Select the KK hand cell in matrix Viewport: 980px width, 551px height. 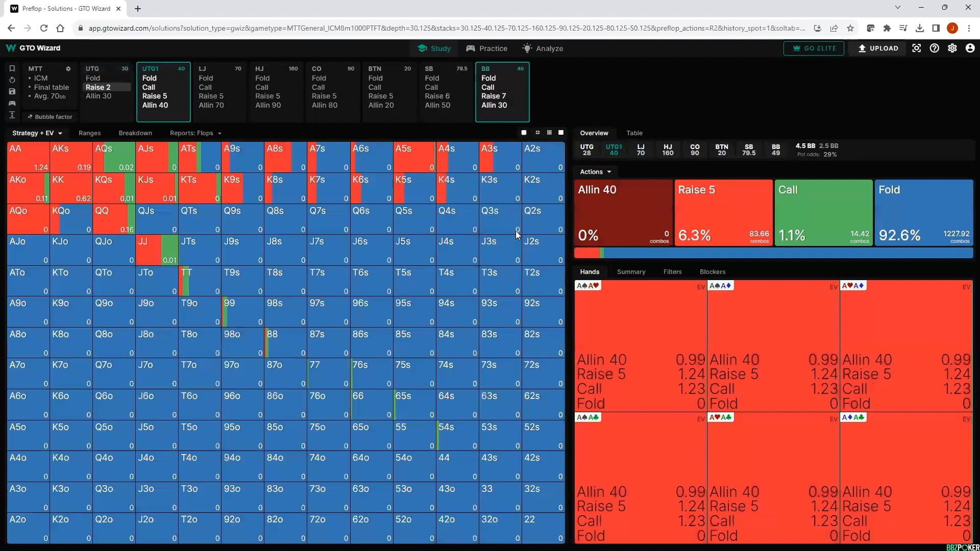click(71, 188)
